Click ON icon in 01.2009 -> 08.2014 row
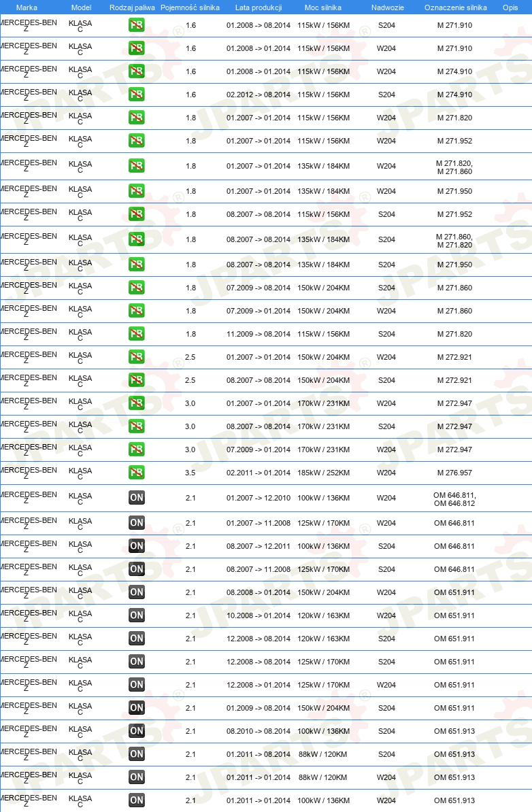The height and width of the screenshot is (812, 532). [x=136, y=708]
